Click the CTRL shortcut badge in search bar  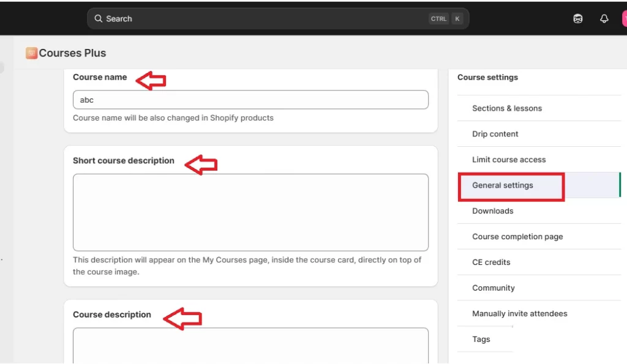(x=438, y=18)
